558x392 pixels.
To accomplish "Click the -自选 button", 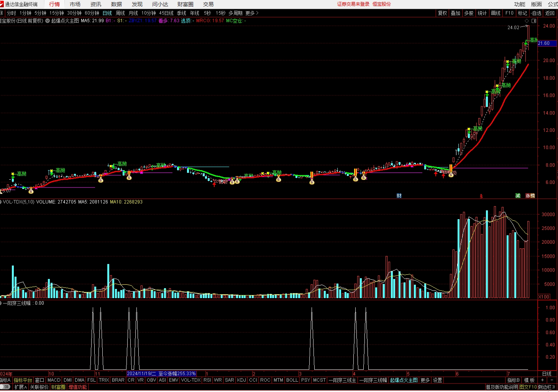I will (x=536, y=13).
